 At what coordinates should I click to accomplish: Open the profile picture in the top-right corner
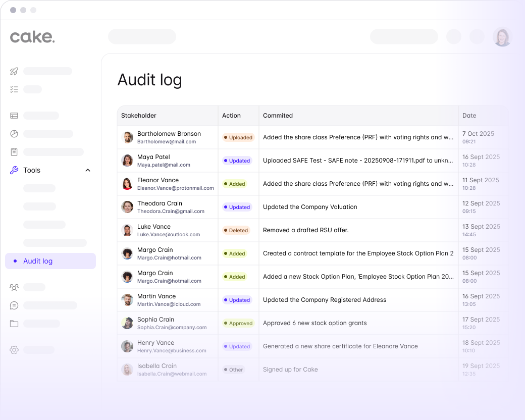502,37
